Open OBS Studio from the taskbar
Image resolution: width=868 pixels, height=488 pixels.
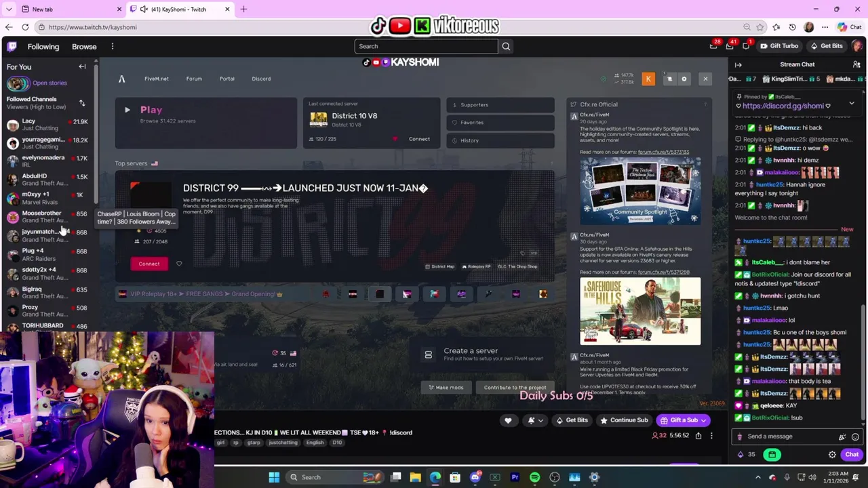(x=555, y=477)
